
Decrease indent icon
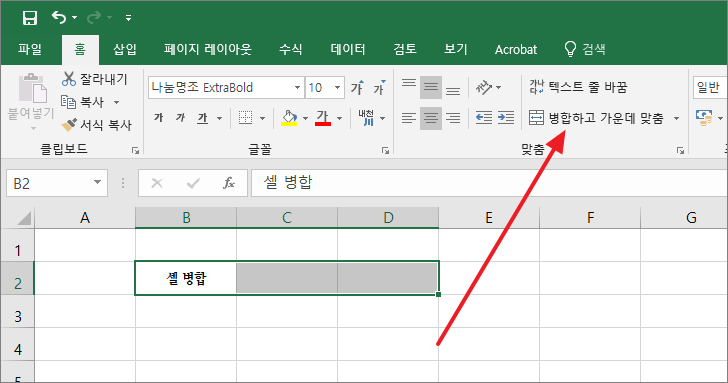(x=484, y=118)
